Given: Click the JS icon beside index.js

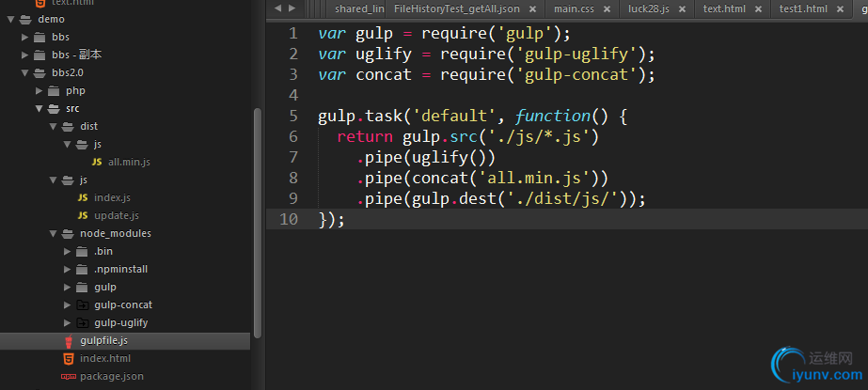Looking at the screenshot, I should [x=83, y=197].
